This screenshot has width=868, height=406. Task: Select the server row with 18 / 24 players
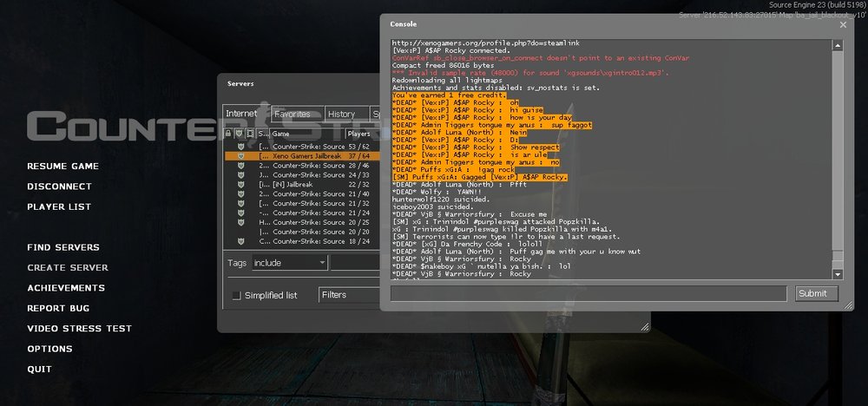[x=302, y=241]
